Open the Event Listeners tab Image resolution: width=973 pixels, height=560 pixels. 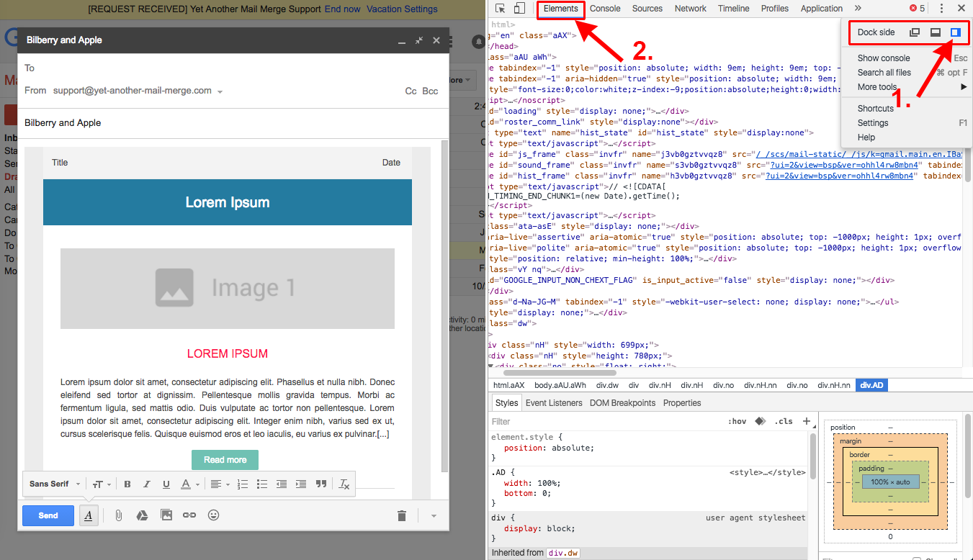(552, 402)
